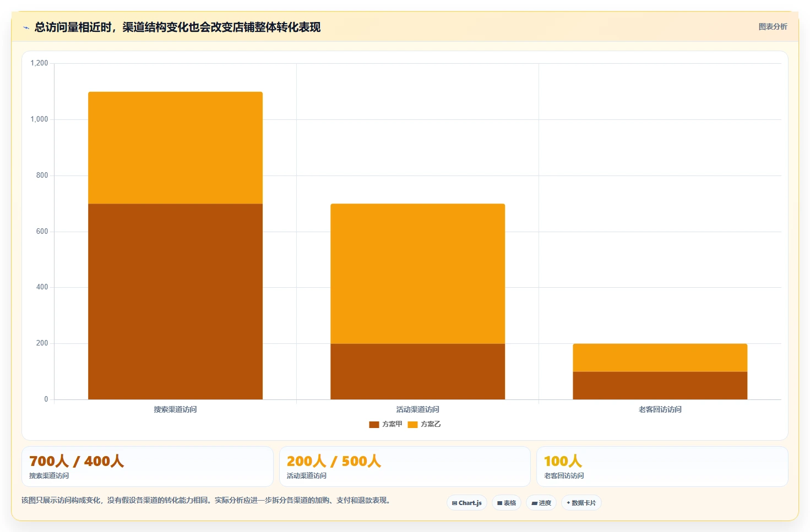Click the 搜索渠道访问 x-axis label
The width and height of the screenshot is (810, 532).
tap(175, 409)
